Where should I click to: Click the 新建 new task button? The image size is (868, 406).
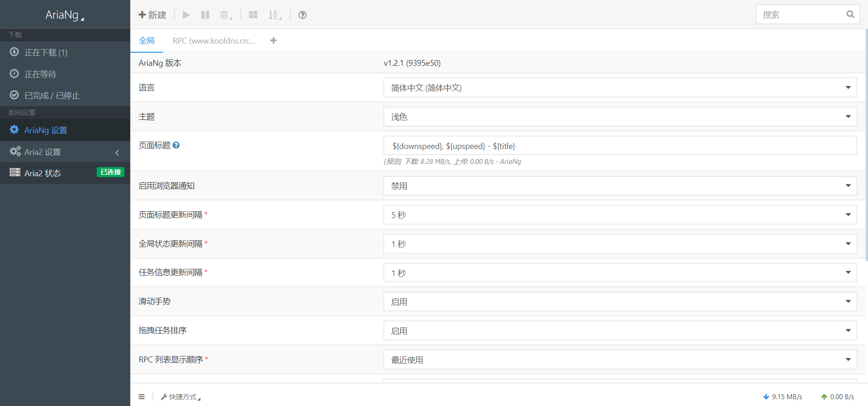[153, 15]
